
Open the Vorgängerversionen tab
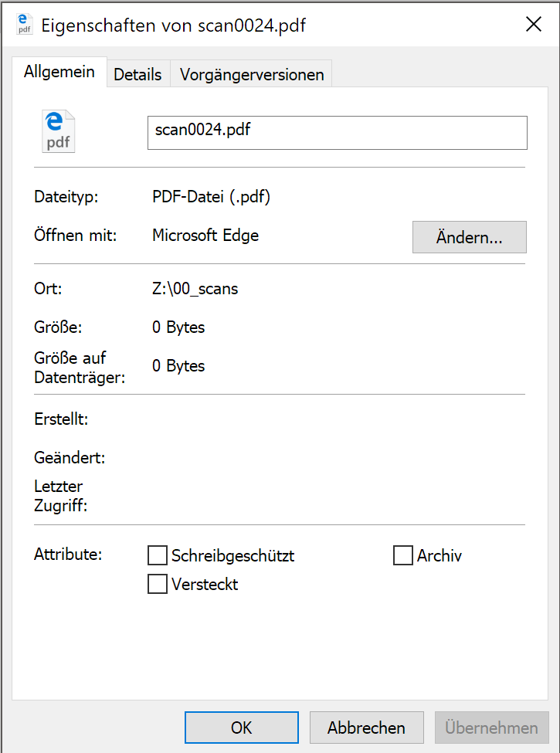point(251,75)
